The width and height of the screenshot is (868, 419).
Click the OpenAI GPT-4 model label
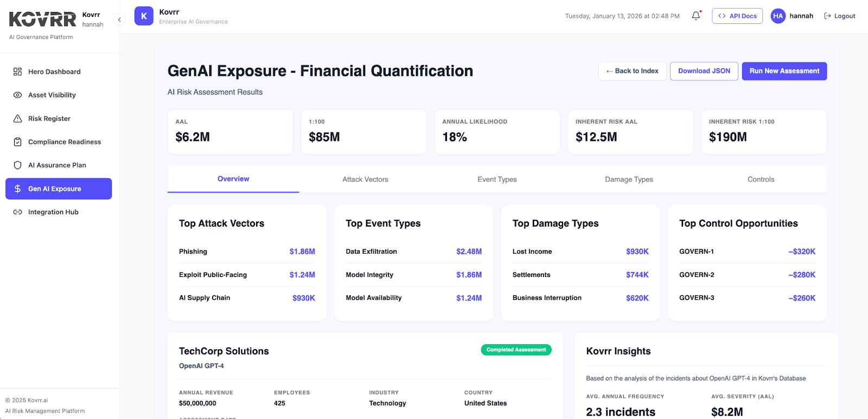click(x=201, y=366)
